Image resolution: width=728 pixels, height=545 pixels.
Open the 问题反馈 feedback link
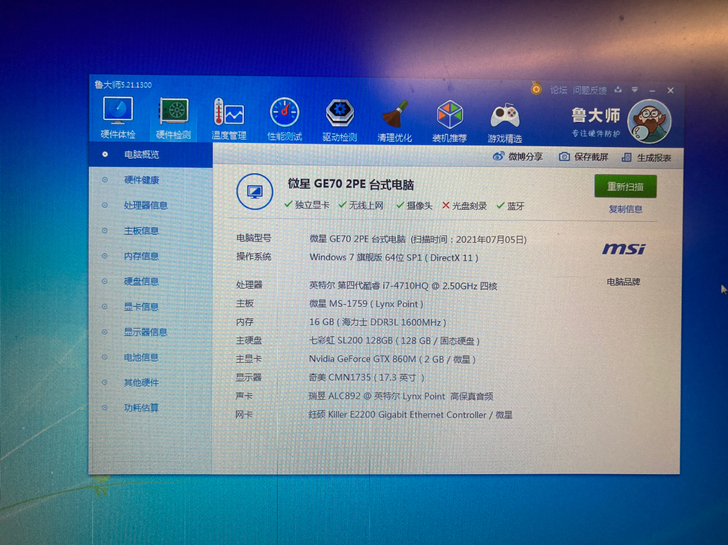click(589, 90)
